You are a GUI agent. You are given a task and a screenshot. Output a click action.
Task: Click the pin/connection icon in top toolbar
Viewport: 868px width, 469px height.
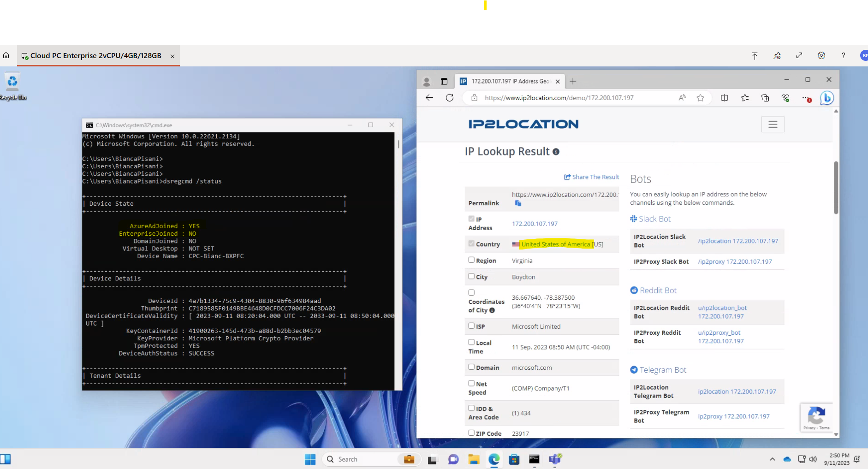click(x=777, y=55)
